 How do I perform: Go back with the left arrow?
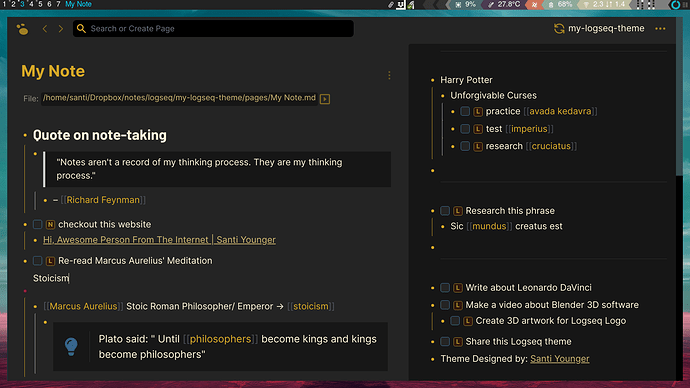coord(44,29)
